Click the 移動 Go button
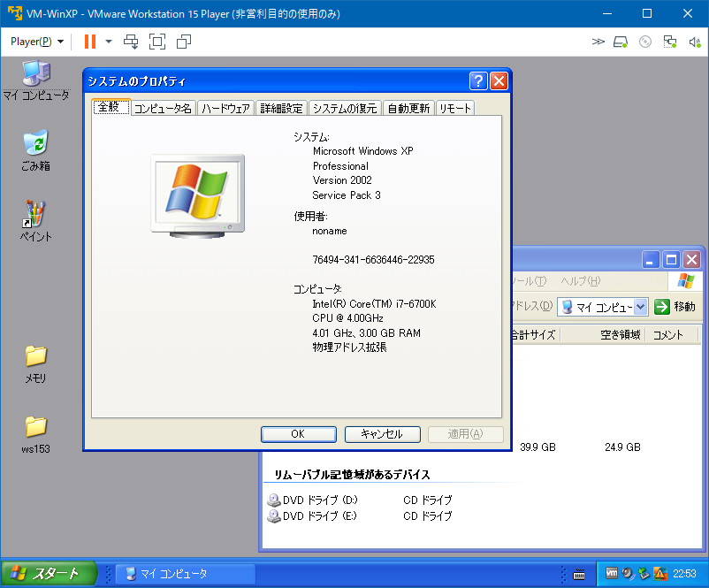Image resolution: width=709 pixels, height=588 pixels. coord(675,307)
